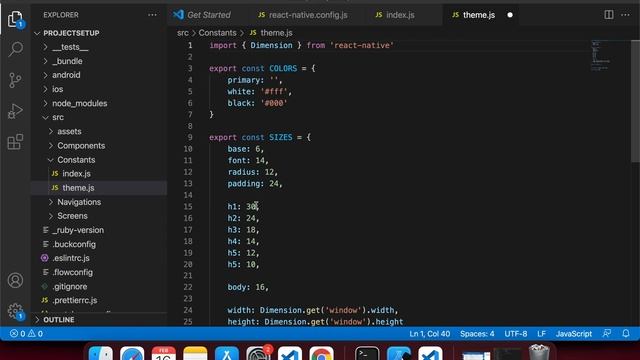
Task: Open Xcode from the Dock
Action: (x=399, y=354)
